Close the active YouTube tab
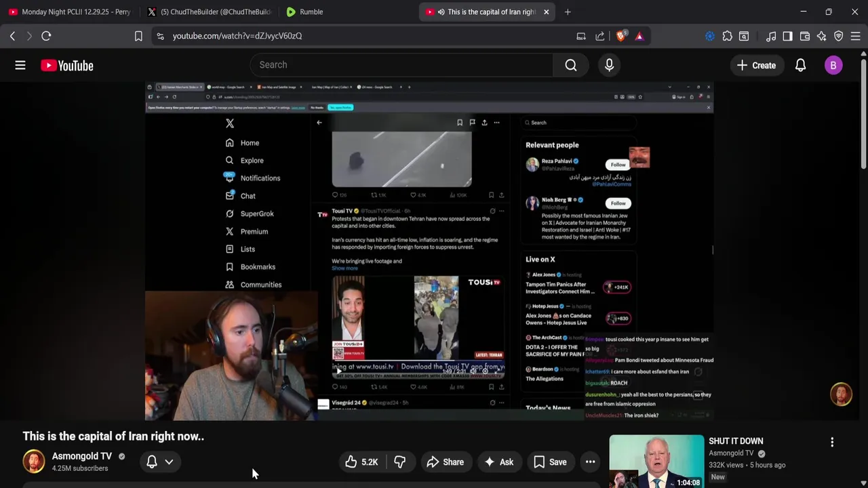Viewport: 868px width, 488px height. click(546, 12)
